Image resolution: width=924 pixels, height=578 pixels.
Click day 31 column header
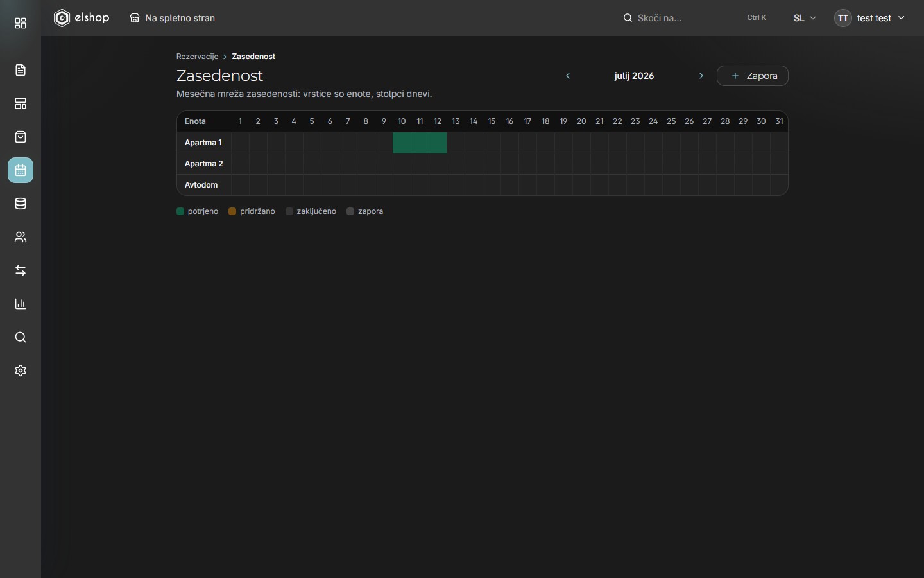779,121
